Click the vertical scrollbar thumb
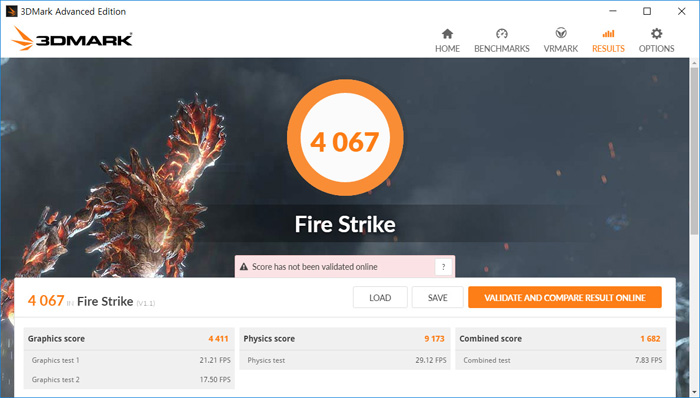Viewport: 700px width, 398px height. 694,152
